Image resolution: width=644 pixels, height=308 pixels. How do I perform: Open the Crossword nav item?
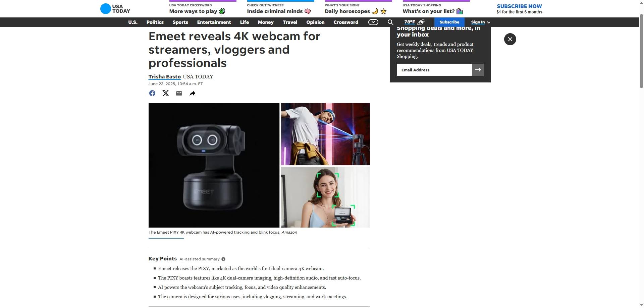346,22
